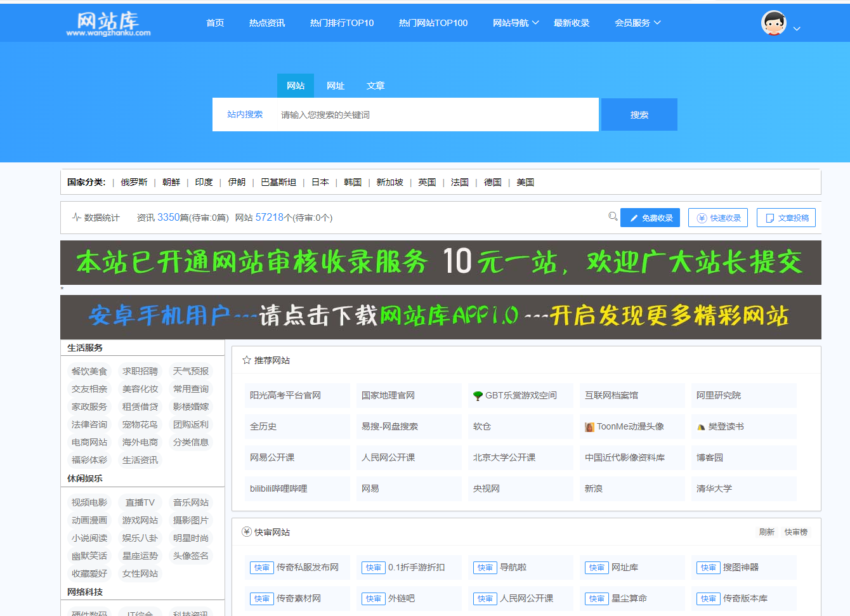Open the 星座运势 category
This screenshot has width=850, height=616.
[x=140, y=556]
